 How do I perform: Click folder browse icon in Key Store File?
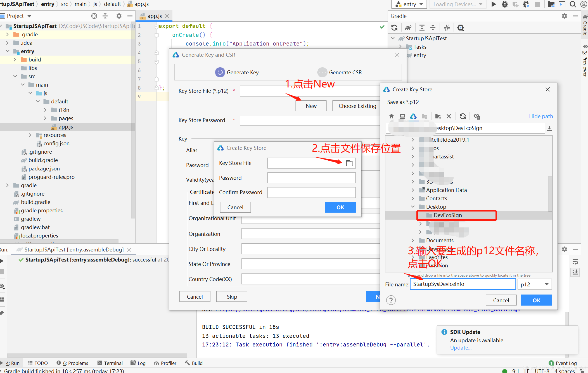pos(349,163)
